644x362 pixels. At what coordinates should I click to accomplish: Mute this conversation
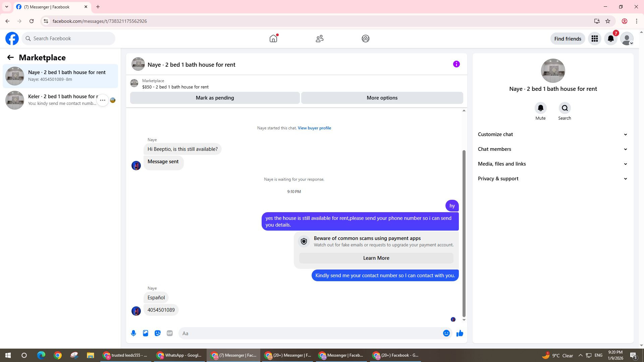540,108
